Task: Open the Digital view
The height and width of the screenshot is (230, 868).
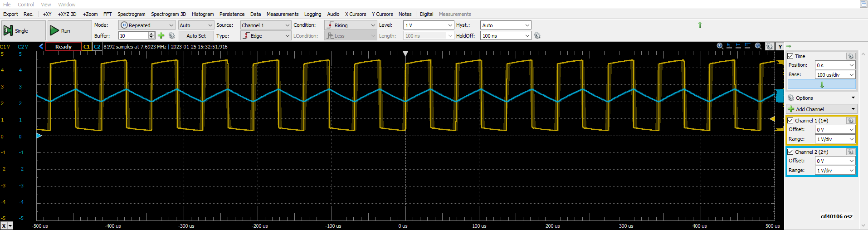Action: coord(427,14)
